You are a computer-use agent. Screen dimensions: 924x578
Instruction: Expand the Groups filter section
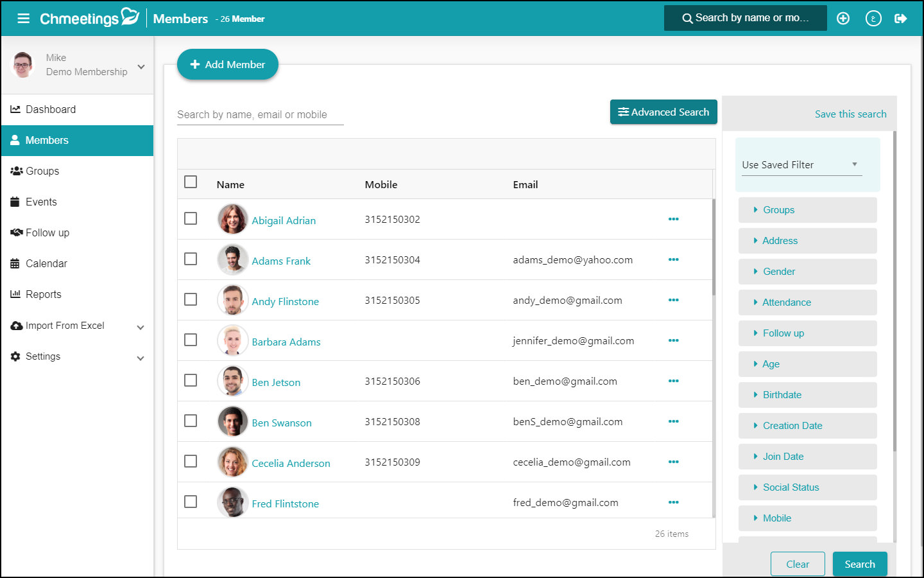coord(807,210)
